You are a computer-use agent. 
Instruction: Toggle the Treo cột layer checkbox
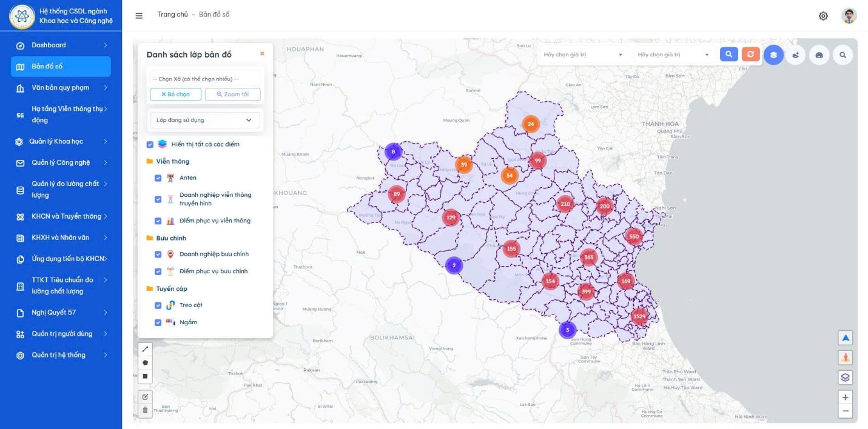[x=158, y=305]
